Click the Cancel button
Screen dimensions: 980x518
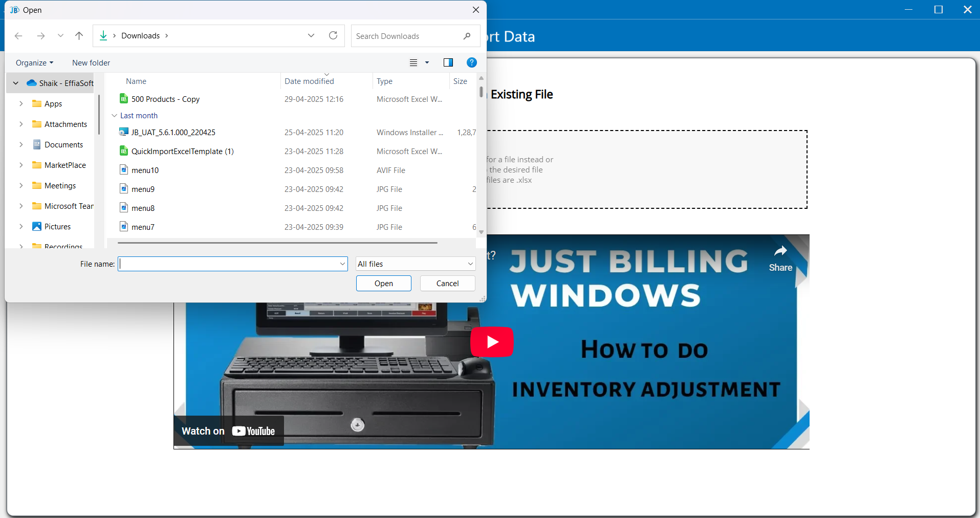[x=447, y=284]
